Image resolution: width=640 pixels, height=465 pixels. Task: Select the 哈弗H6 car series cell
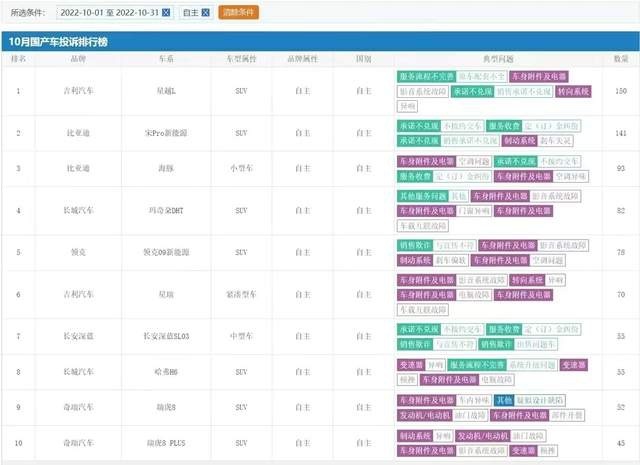tap(166, 372)
